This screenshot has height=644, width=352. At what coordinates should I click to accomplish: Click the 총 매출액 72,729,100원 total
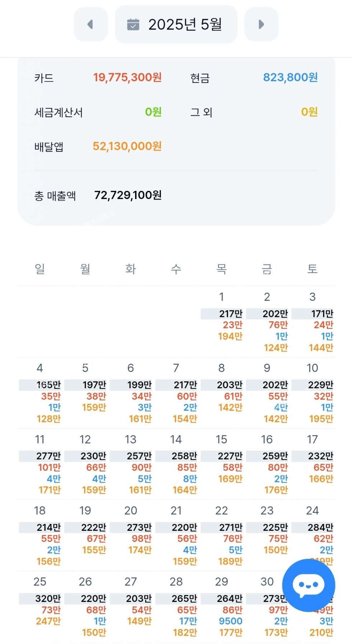pos(128,195)
